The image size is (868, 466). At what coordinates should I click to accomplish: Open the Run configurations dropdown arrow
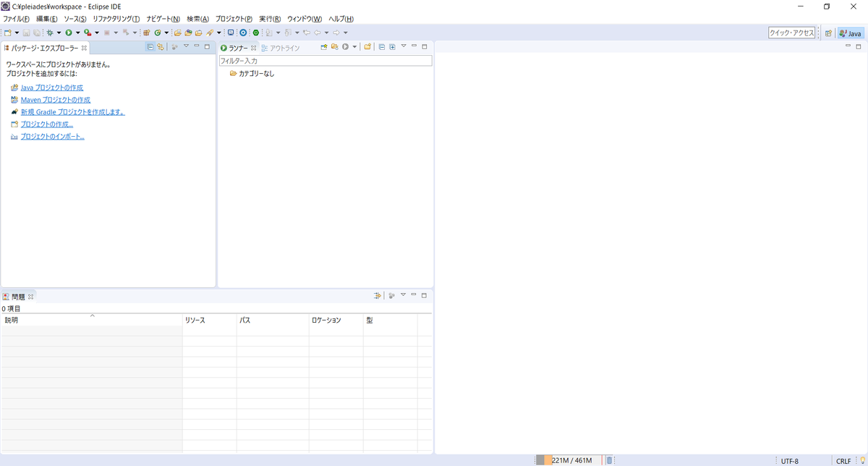click(x=77, y=33)
